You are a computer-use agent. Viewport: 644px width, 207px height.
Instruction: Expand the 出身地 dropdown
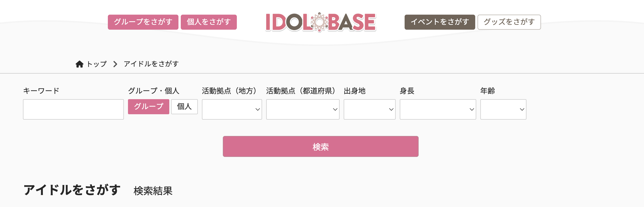(x=369, y=109)
